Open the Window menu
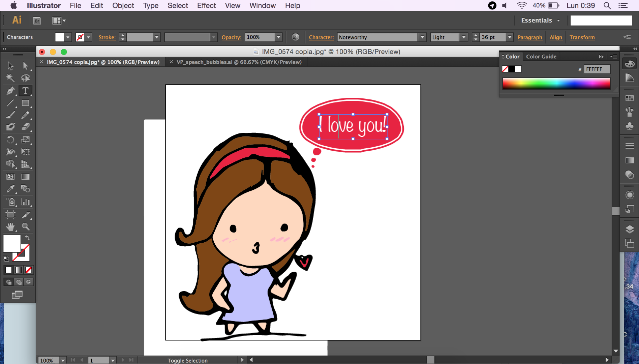This screenshot has height=364, width=639. point(263,5)
